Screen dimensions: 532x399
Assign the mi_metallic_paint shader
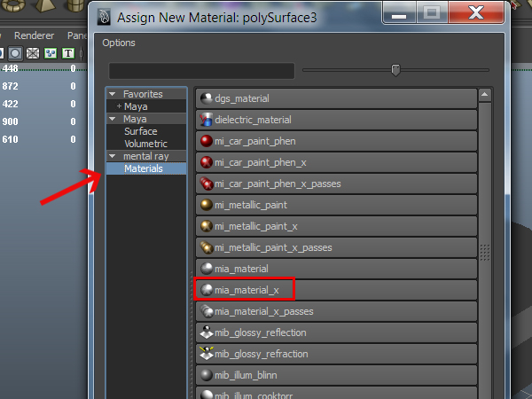coord(336,205)
